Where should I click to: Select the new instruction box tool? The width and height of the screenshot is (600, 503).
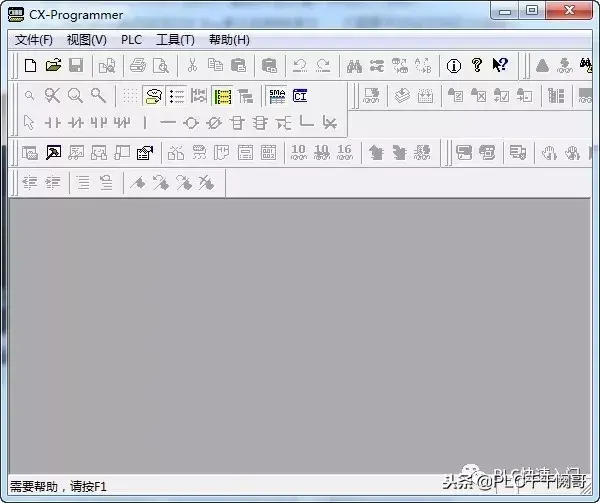click(237, 123)
